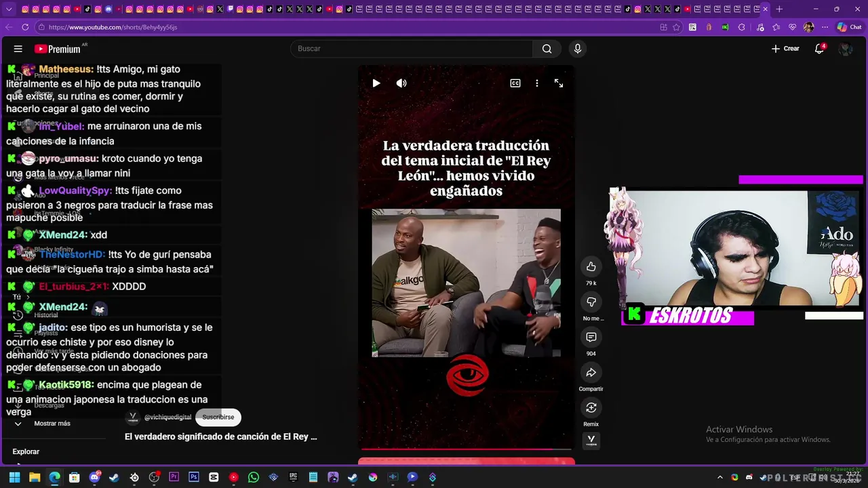Screen dimensions: 868x488
Task: Open Premiere Pro from taskbar
Action: tap(174, 477)
